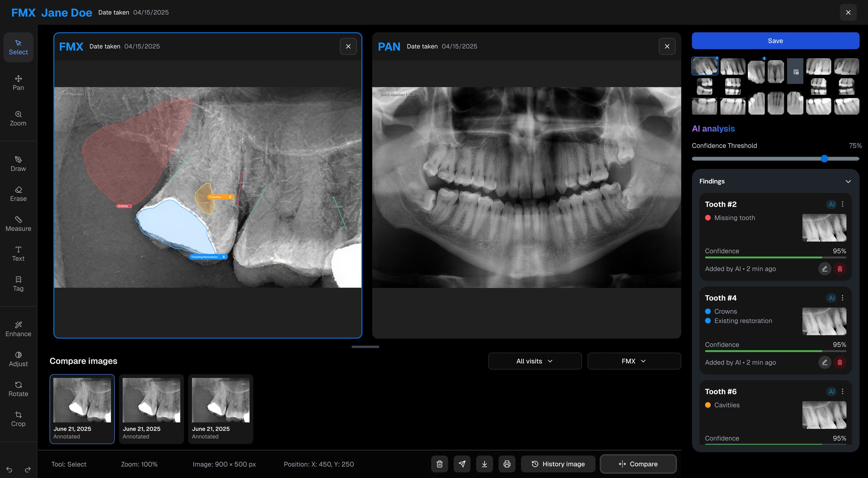Select the first x-ray thumbnail in grid
868x478 pixels.
[x=705, y=66]
